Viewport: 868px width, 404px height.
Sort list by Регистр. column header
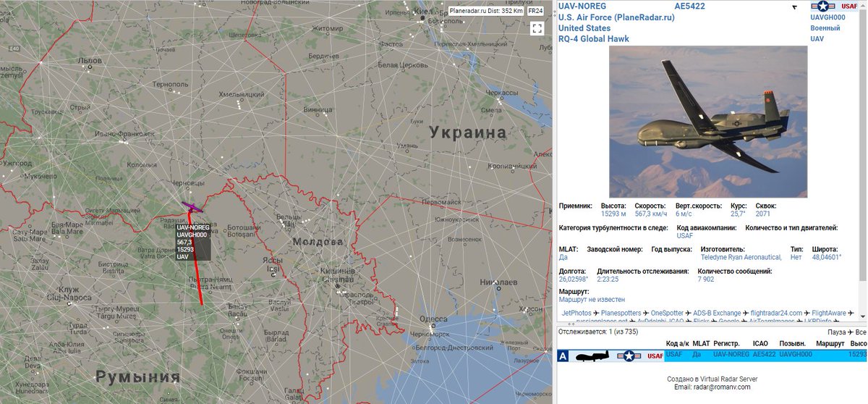[x=728, y=343]
